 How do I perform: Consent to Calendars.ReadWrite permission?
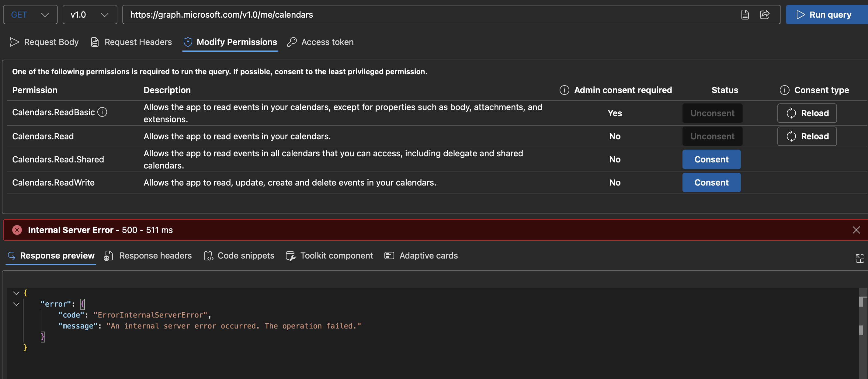[x=711, y=183]
